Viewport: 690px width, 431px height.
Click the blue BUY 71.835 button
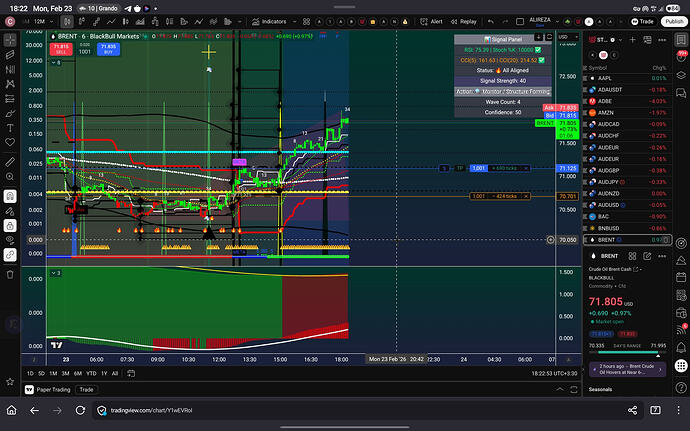tap(108, 49)
